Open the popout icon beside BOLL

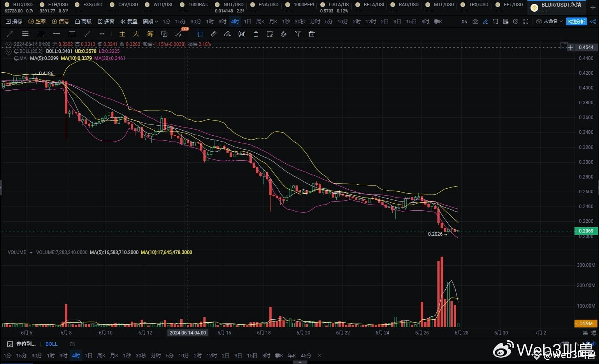point(72,344)
